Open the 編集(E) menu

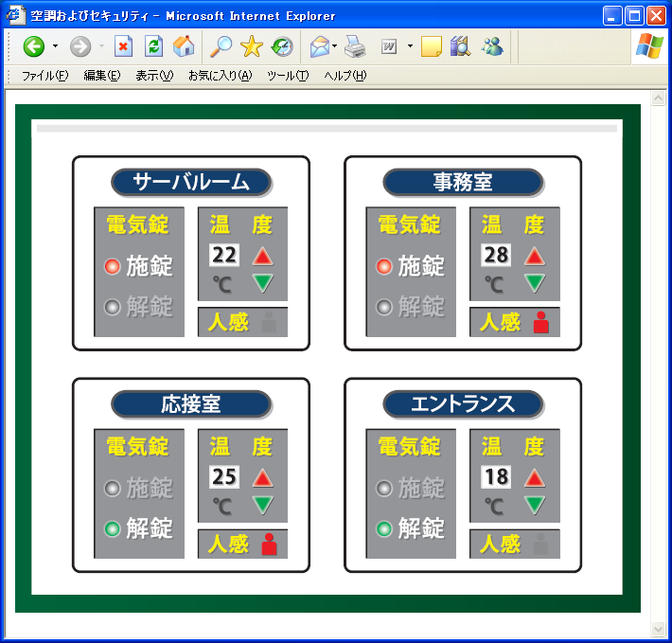point(102,76)
